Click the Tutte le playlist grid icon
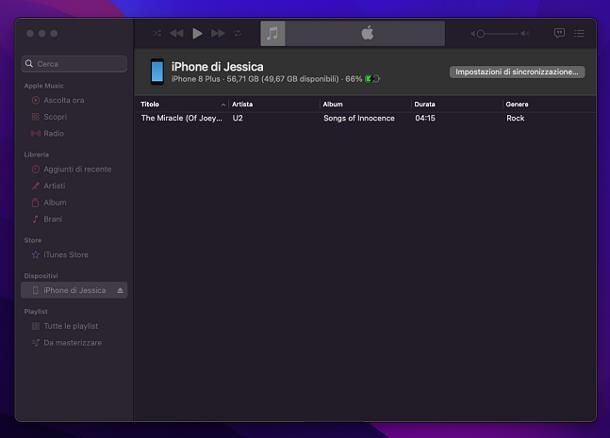The image size is (610, 438). point(35,326)
